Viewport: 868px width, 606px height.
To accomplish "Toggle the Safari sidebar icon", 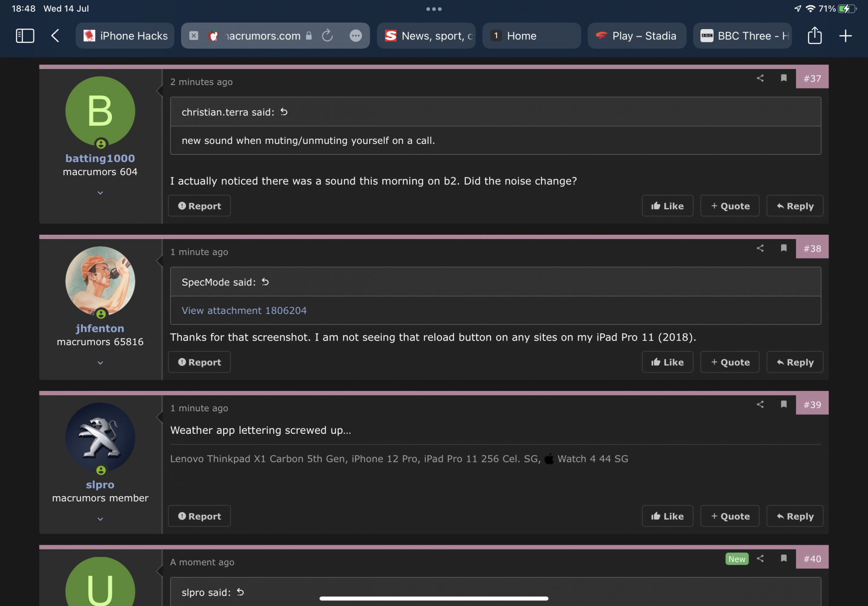I will click(x=25, y=36).
